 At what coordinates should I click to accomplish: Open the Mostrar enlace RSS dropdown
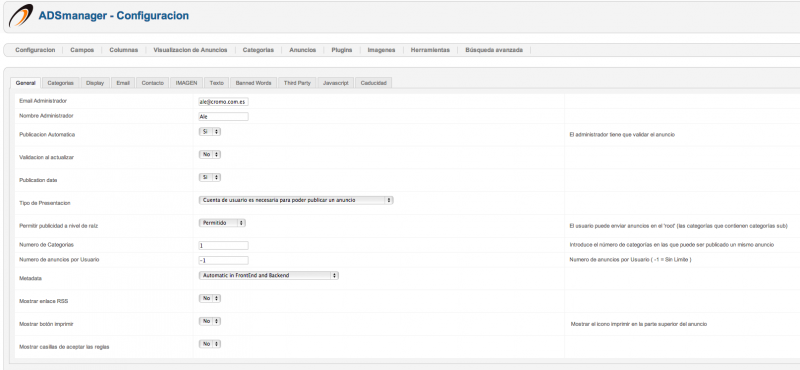click(x=210, y=298)
